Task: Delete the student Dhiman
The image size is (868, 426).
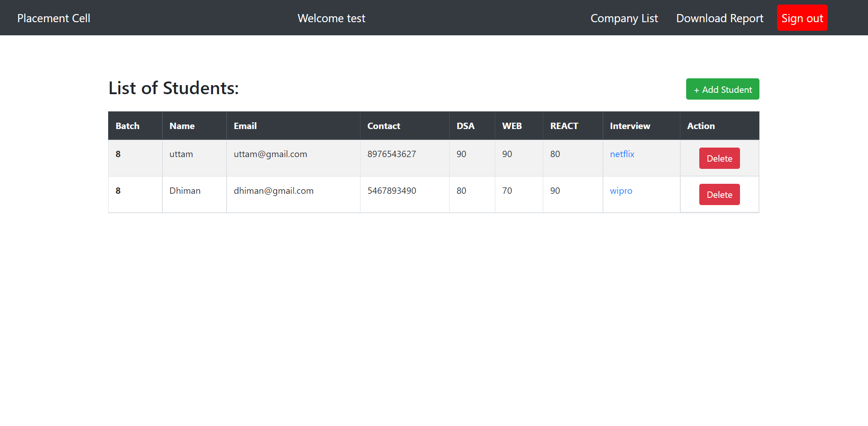Action: click(719, 195)
